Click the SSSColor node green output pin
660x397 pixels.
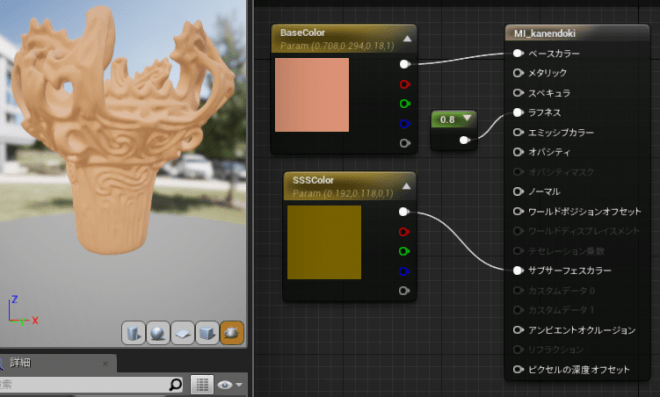coord(404,251)
